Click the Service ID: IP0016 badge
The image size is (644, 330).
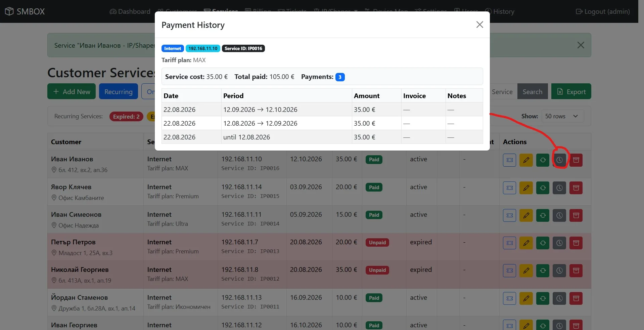coord(243,48)
